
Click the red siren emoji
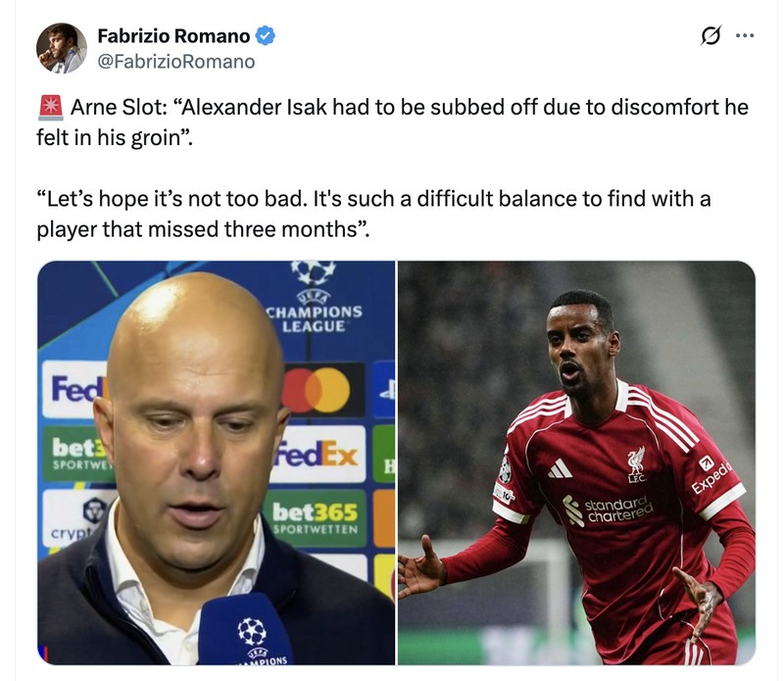[x=51, y=108]
